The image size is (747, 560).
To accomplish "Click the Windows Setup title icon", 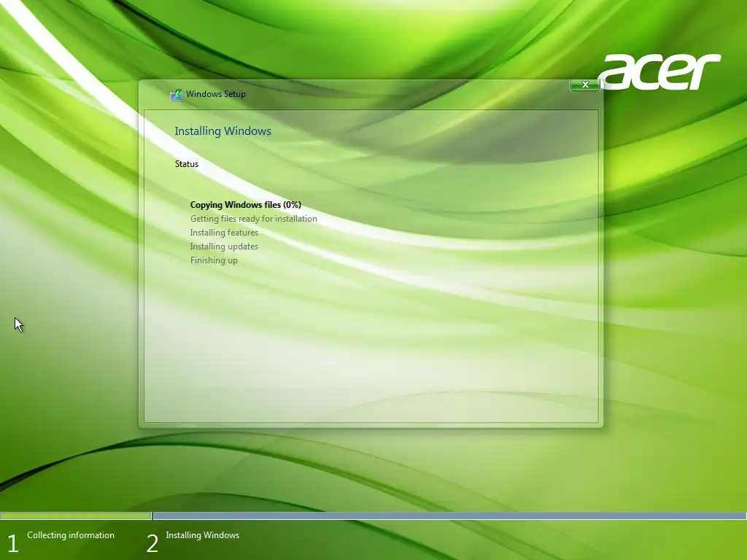I will tap(177, 95).
